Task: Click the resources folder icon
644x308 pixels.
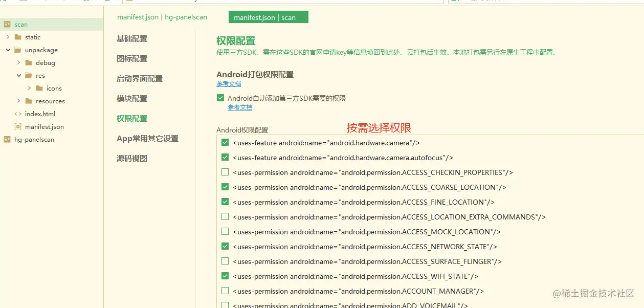Action: click(29, 101)
